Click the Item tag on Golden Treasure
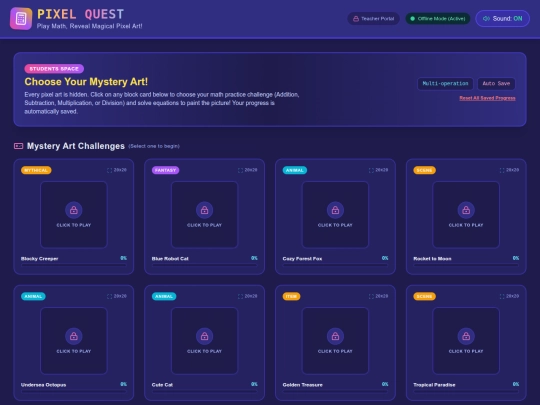 291,296
